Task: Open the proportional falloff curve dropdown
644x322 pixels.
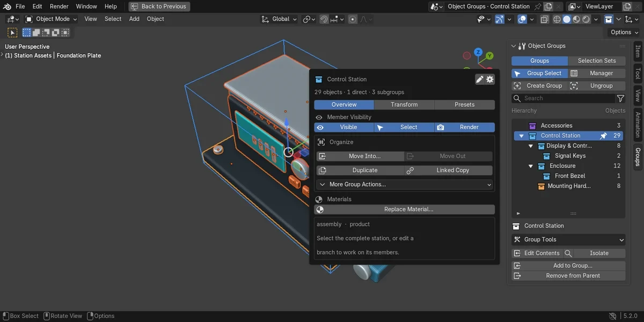Action: tap(366, 19)
